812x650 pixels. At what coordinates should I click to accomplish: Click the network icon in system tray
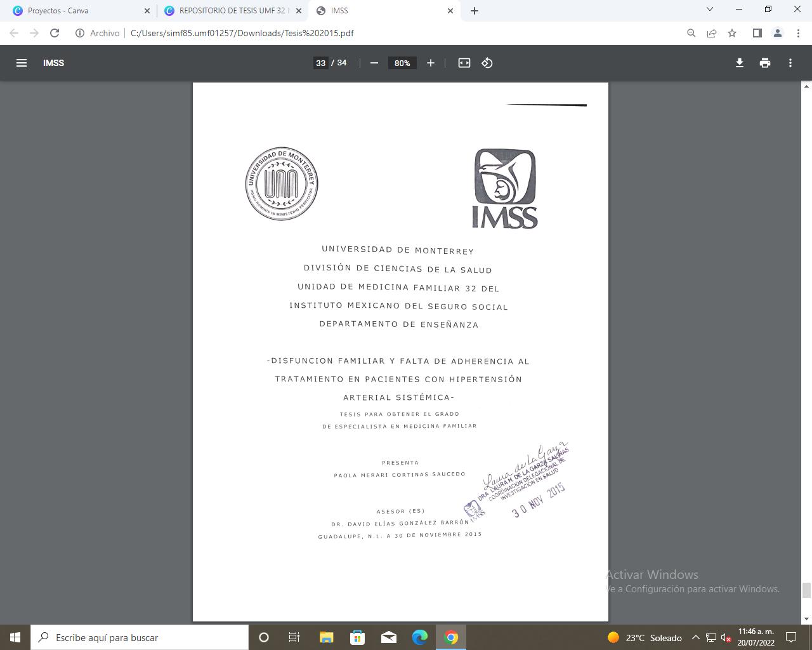[x=711, y=637]
